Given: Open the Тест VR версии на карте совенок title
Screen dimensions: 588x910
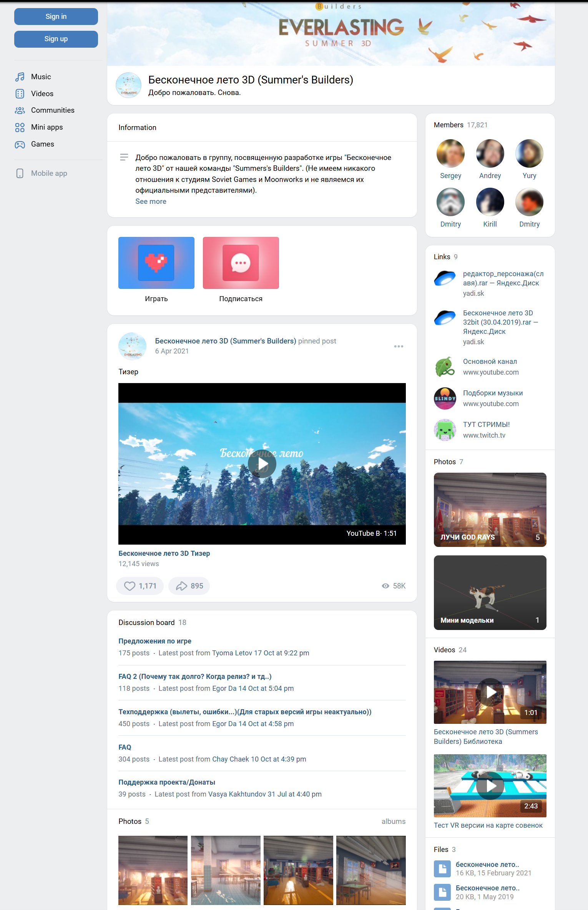Looking at the screenshot, I should coord(488,825).
